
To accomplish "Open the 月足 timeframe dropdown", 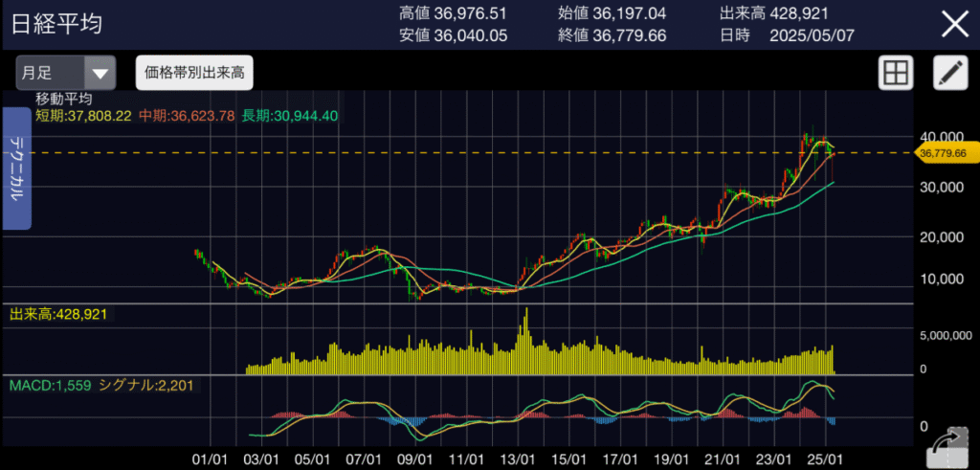I will tap(65, 72).
